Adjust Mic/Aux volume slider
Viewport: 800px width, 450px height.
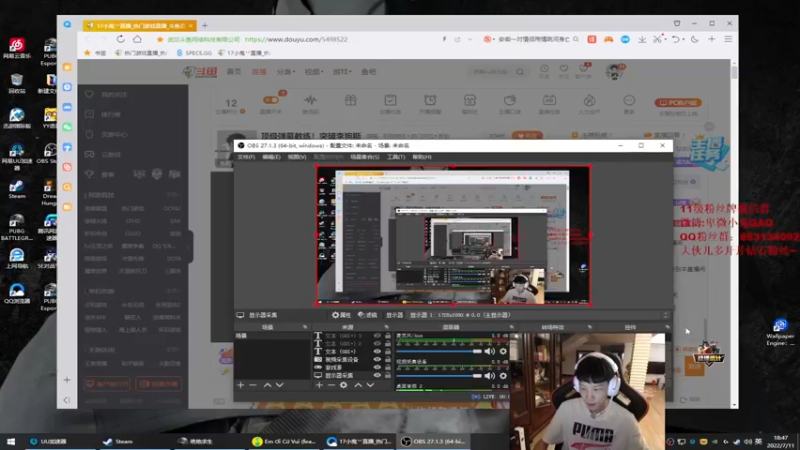click(439, 351)
